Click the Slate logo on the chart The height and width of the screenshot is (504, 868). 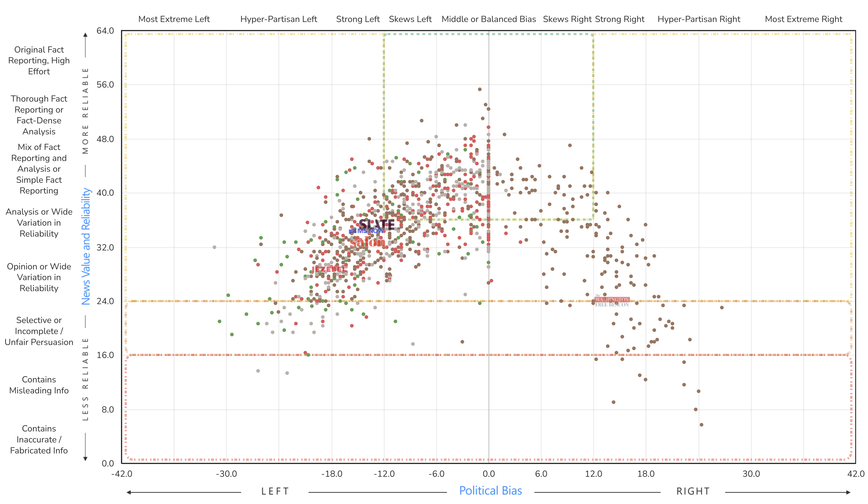point(376,224)
